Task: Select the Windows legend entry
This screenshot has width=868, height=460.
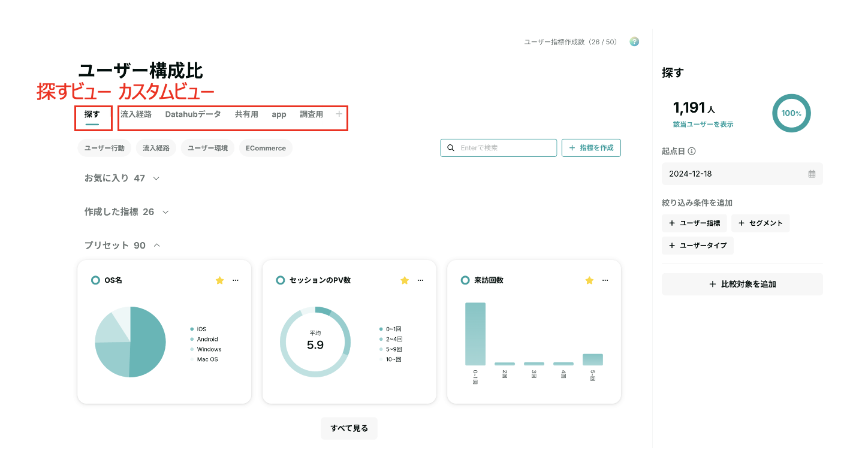Action: point(206,349)
